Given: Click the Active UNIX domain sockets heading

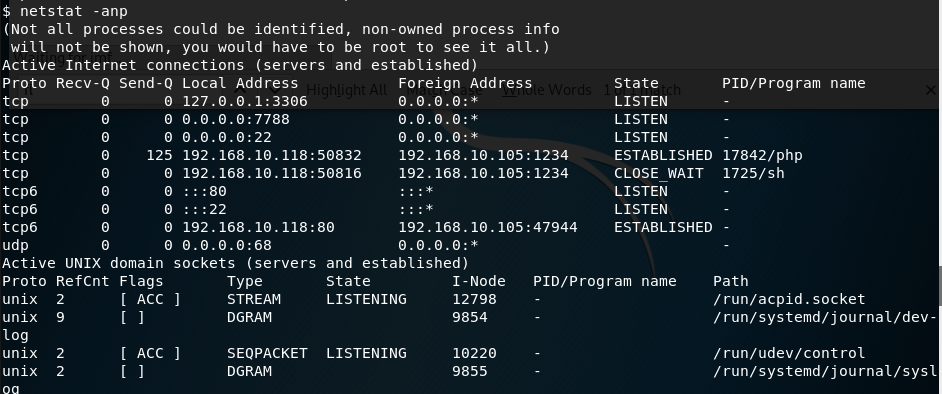Looking at the screenshot, I should pos(236,263).
